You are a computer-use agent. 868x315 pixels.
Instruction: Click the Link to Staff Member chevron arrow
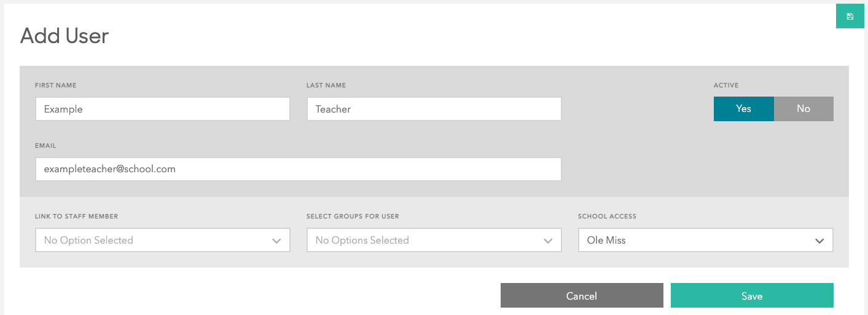click(276, 241)
